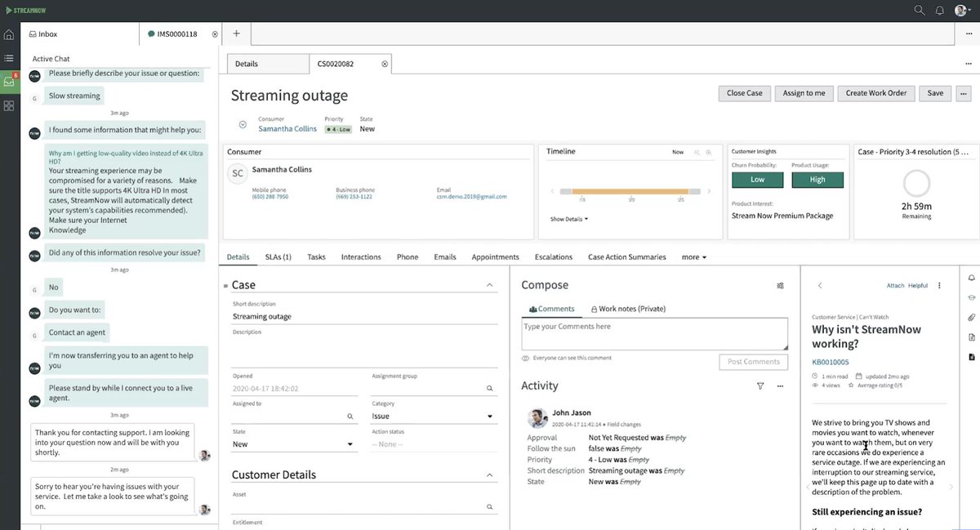Open the Escalations tab

pyautogui.click(x=554, y=256)
